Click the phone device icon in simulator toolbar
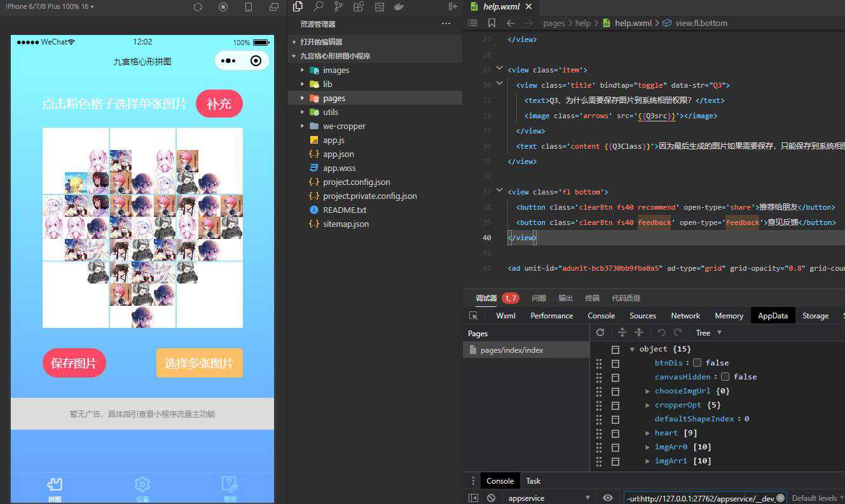 pos(249,7)
